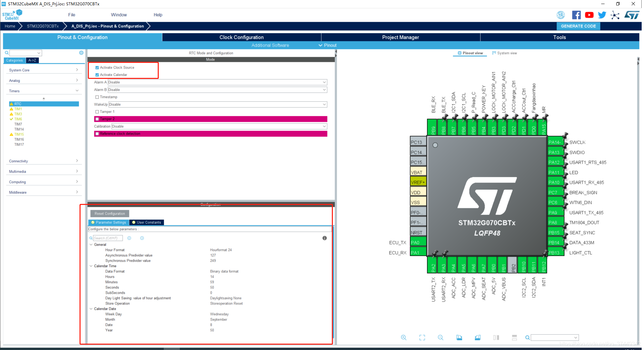Click the parameter search magnifier icon

(x=91, y=238)
